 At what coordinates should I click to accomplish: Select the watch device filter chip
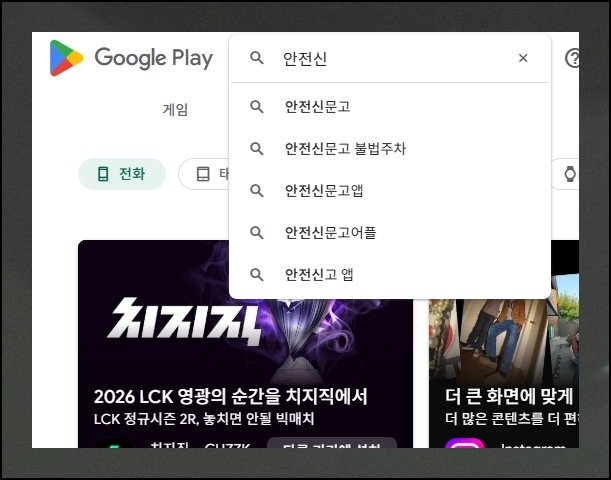(565, 174)
